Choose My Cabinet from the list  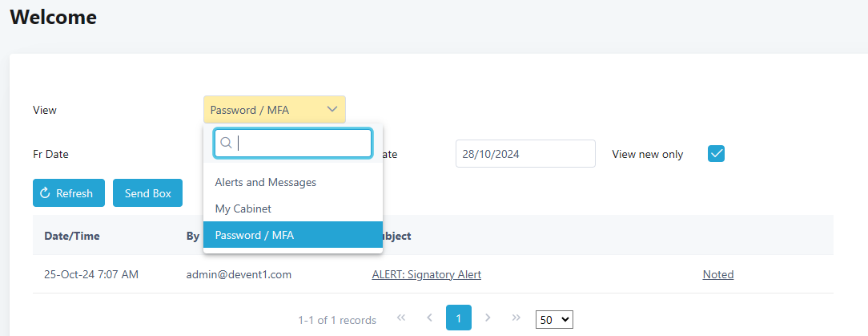click(x=243, y=208)
